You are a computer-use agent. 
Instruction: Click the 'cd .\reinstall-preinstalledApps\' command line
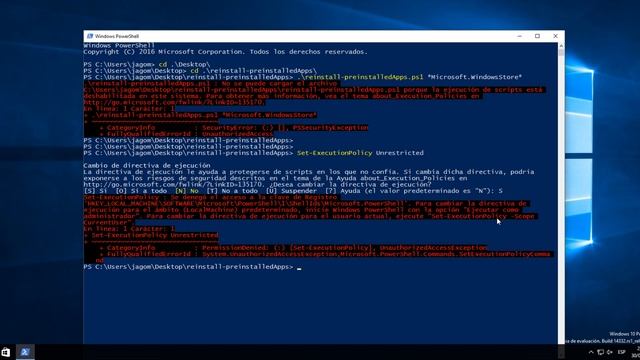(200, 71)
